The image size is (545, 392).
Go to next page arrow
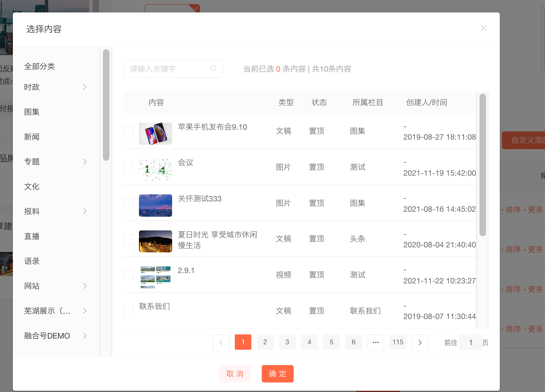pyautogui.click(x=420, y=342)
